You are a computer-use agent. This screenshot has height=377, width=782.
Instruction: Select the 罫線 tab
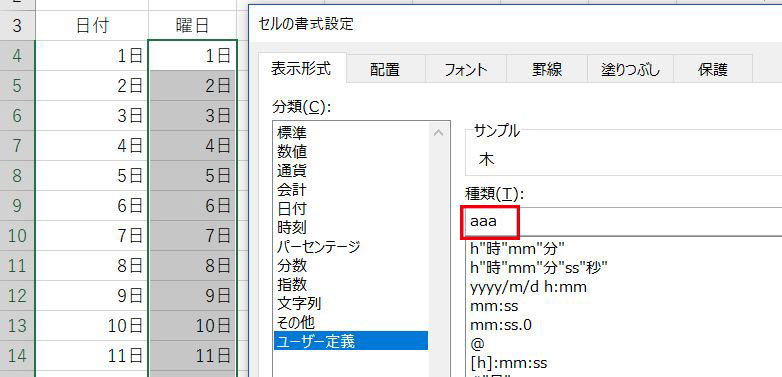pyautogui.click(x=547, y=69)
